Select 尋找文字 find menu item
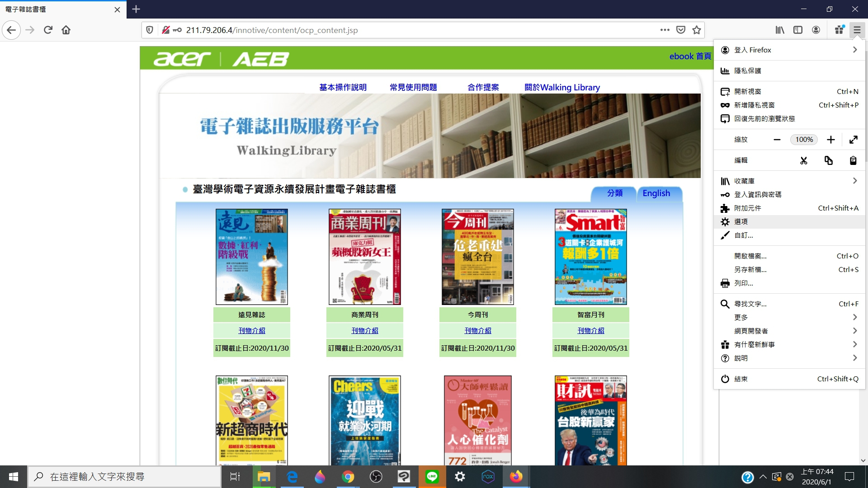The width and height of the screenshot is (868, 488). click(789, 304)
